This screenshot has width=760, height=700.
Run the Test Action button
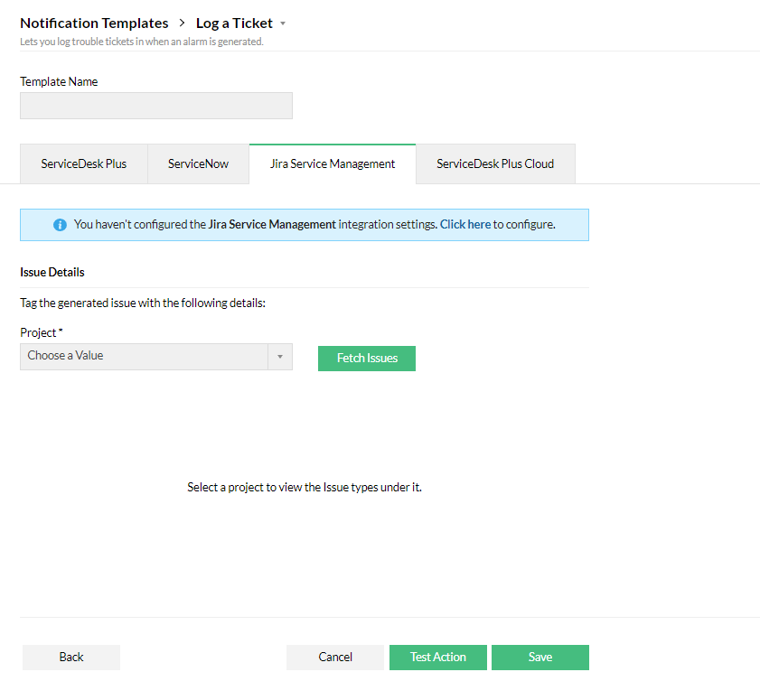click(438, 658)
